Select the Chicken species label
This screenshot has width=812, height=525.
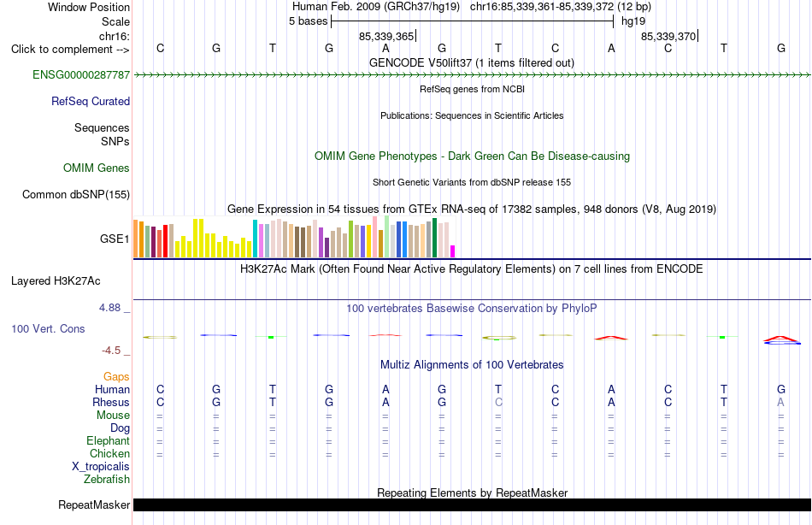109,453
